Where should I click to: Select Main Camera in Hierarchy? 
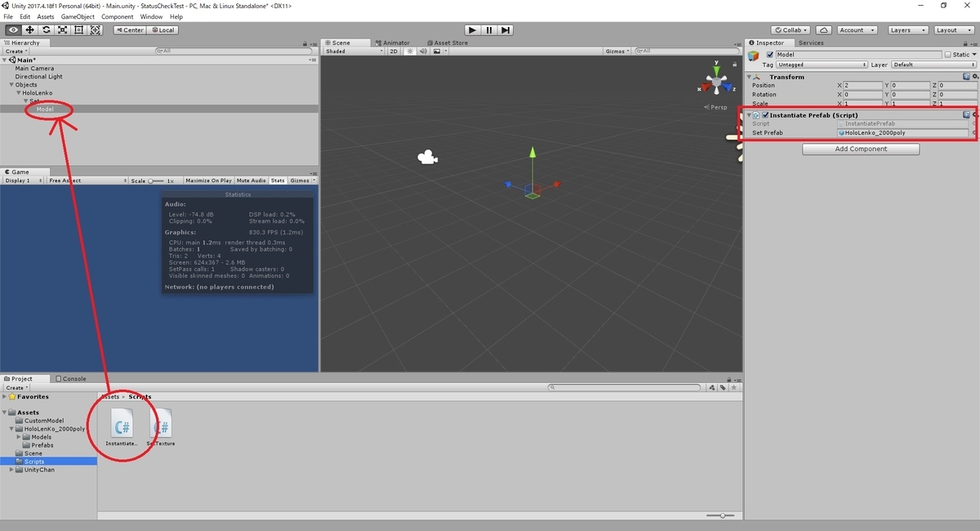tap(34, 69)
